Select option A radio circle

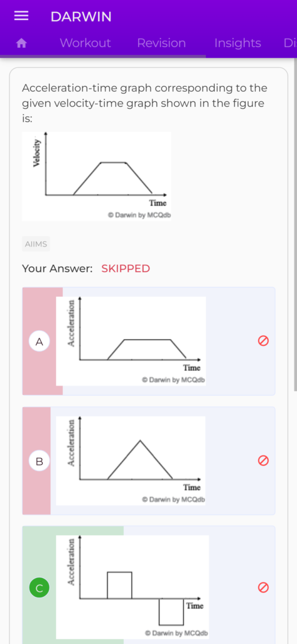pyautogui.click(x=40, y=341)
